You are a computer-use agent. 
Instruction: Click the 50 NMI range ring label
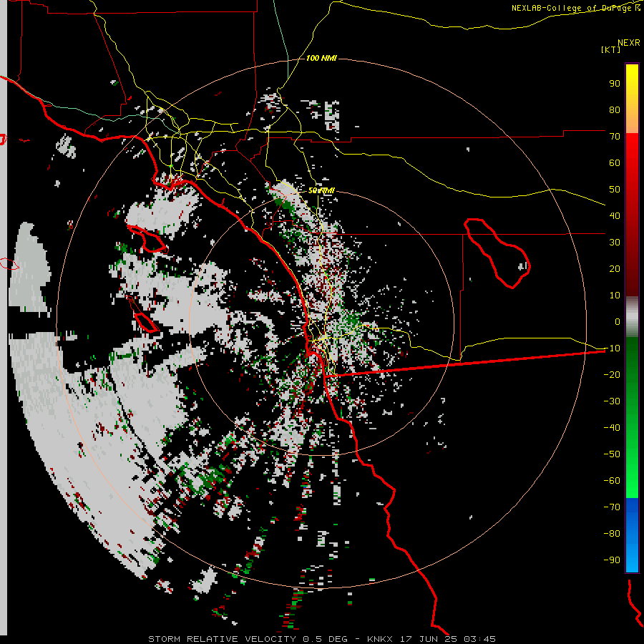point(321,190)
